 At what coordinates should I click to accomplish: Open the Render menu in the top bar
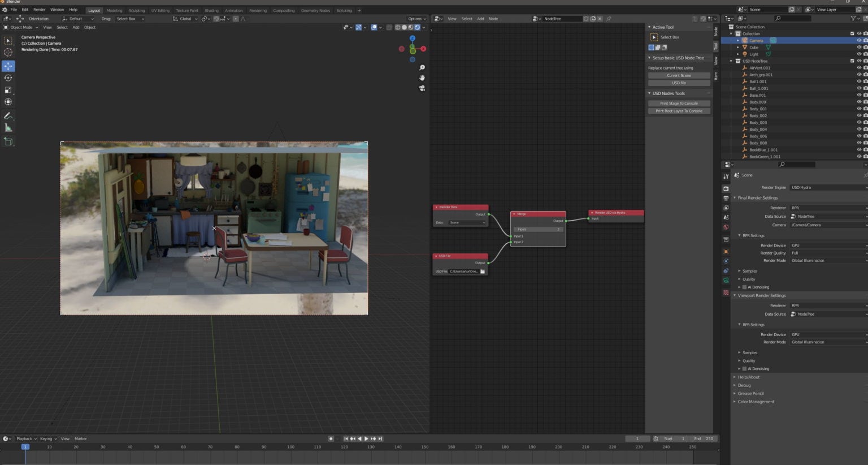39,10
